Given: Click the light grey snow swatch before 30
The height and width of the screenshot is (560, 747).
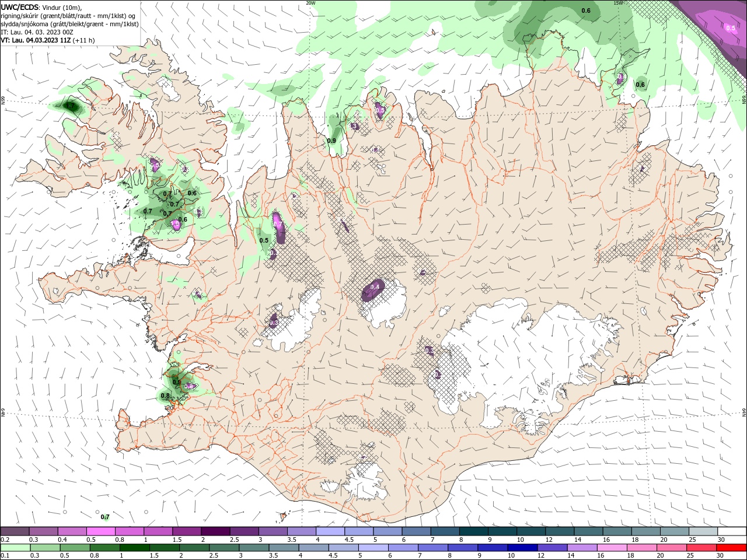Looking at the screenshot, I should [703, 531].
